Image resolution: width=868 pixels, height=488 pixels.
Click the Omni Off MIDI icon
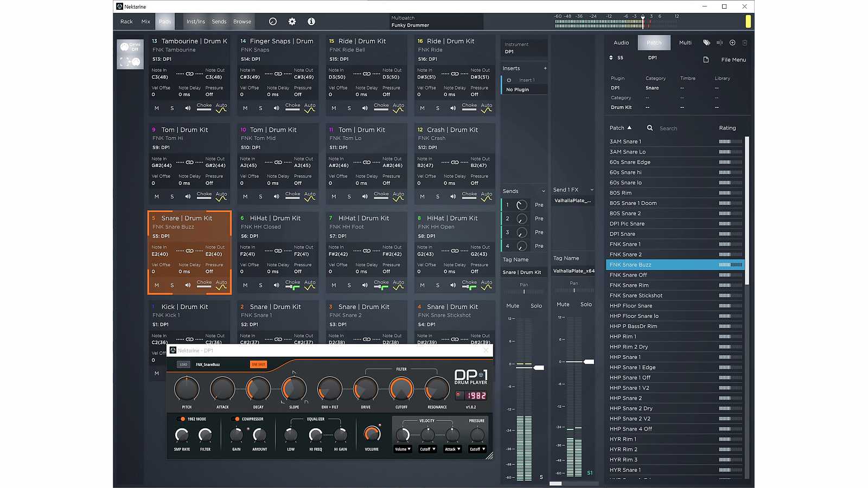(130, 47)
